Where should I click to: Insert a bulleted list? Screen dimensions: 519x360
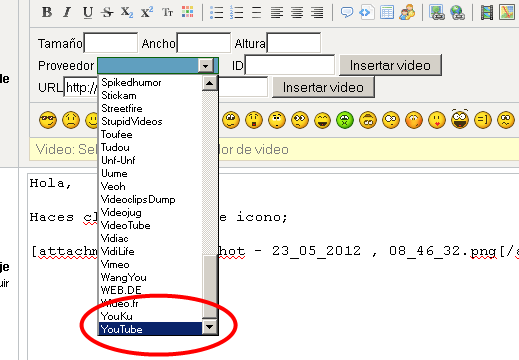[217, 13]
